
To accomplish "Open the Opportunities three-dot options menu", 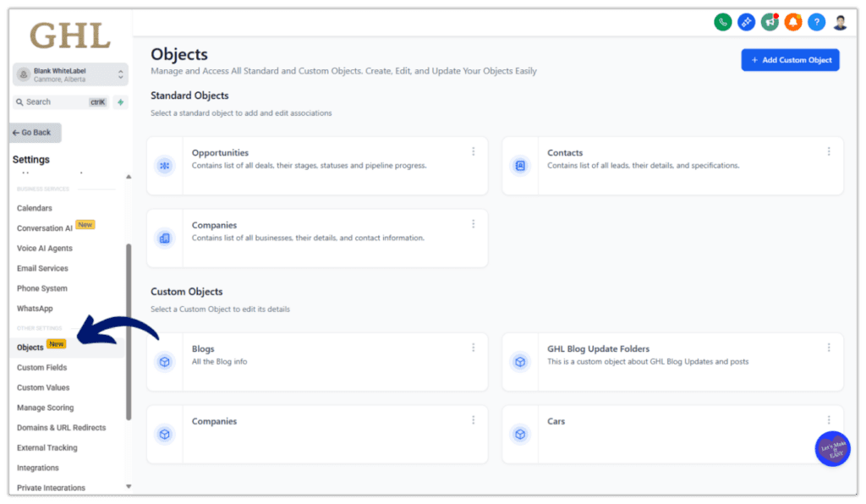I will [474, 151].
